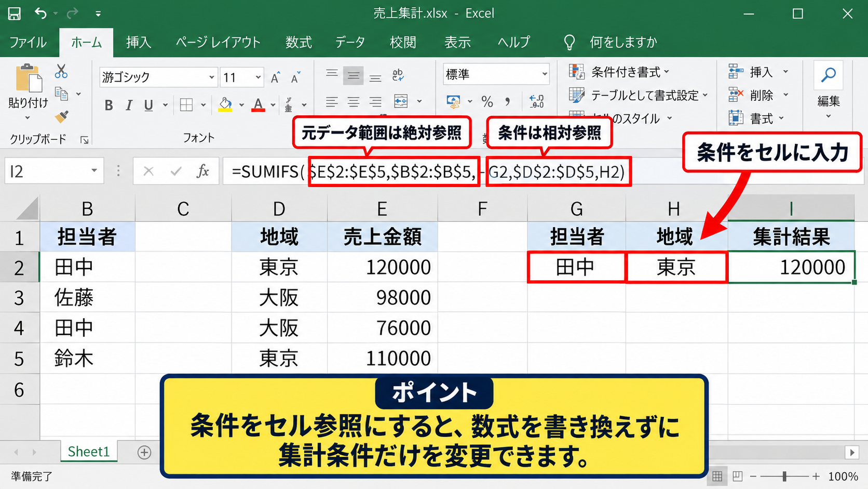
Task: Open テーブルとして書式設定 menu
Action: pos(638,95)
